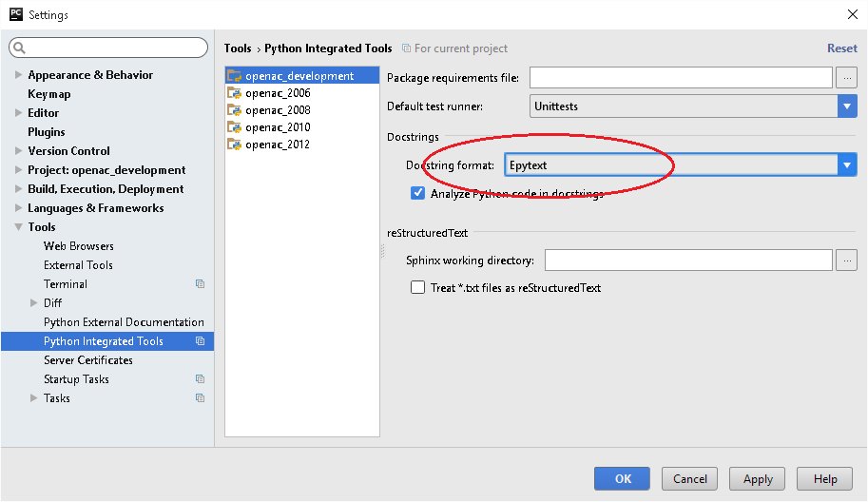This screenshot has width=868, height=502.
Task: Click the Reset link
Action: click(841, 48)
